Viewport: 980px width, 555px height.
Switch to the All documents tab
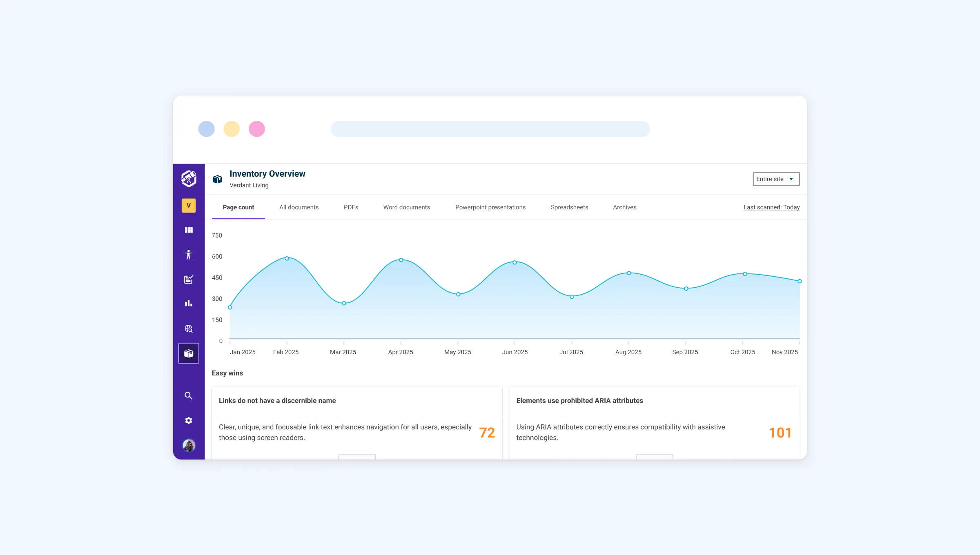point(299,207)
